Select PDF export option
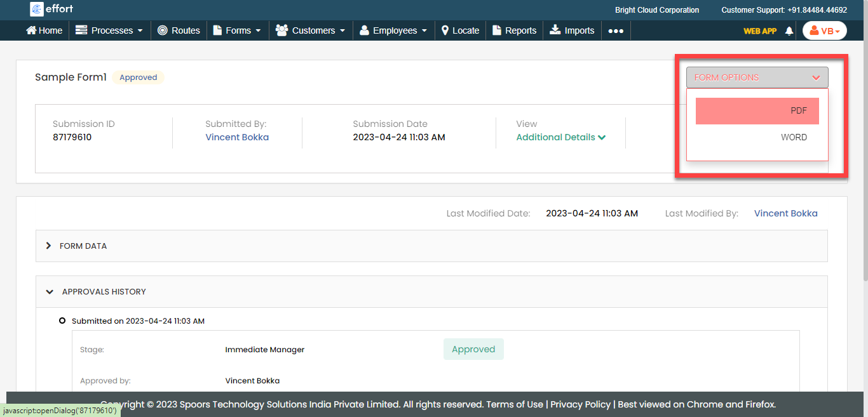Image resolution: width=868 pixels, height=417 pixels. click(x=757, y=111)
